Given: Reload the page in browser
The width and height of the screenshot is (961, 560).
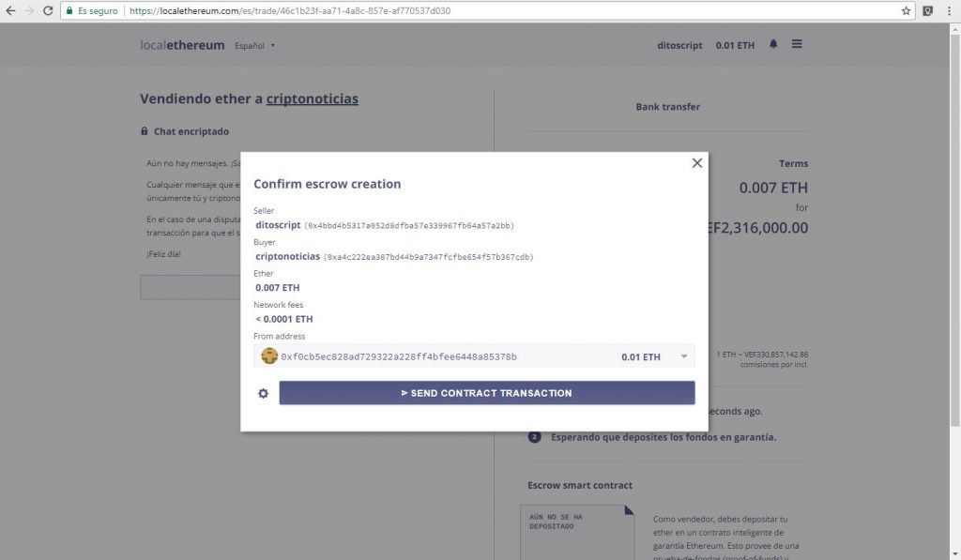Looking at the screenshot, I should tap(48, 11).
